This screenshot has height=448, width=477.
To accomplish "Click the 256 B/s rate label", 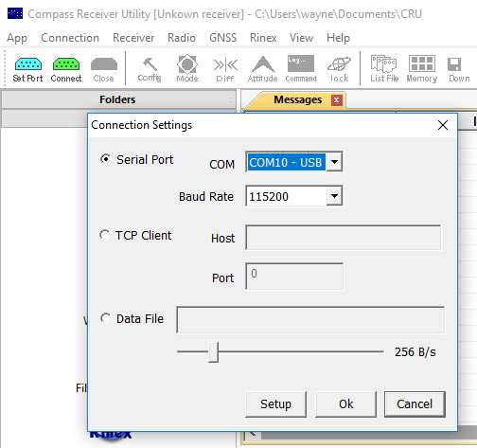I will tap(415, 352).
